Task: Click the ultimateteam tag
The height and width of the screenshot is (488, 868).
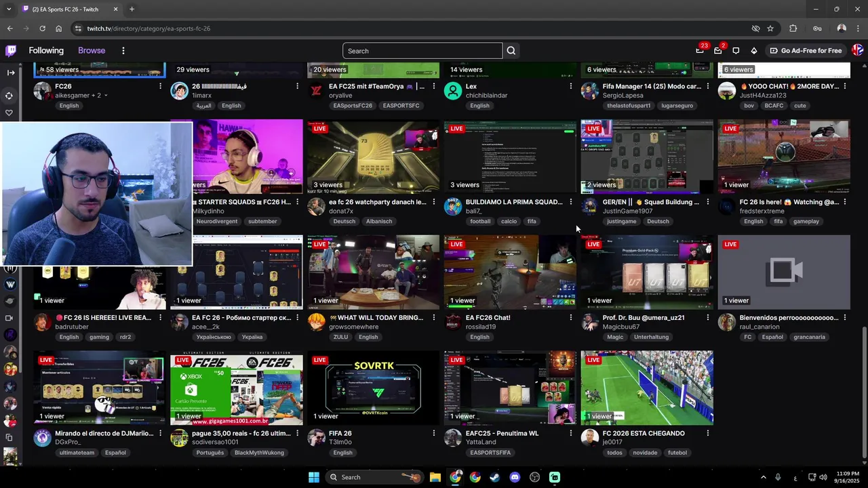Action: pyautogui.click(x=77, y=453)
